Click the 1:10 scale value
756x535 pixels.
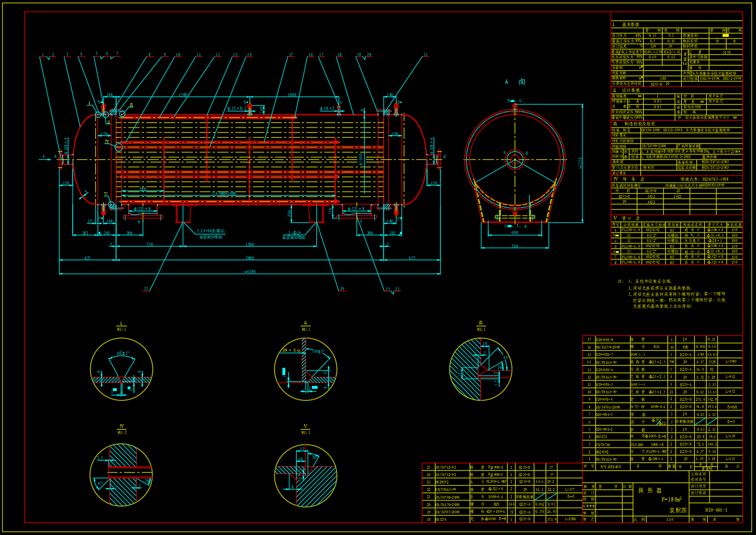(x=670, y=519)
